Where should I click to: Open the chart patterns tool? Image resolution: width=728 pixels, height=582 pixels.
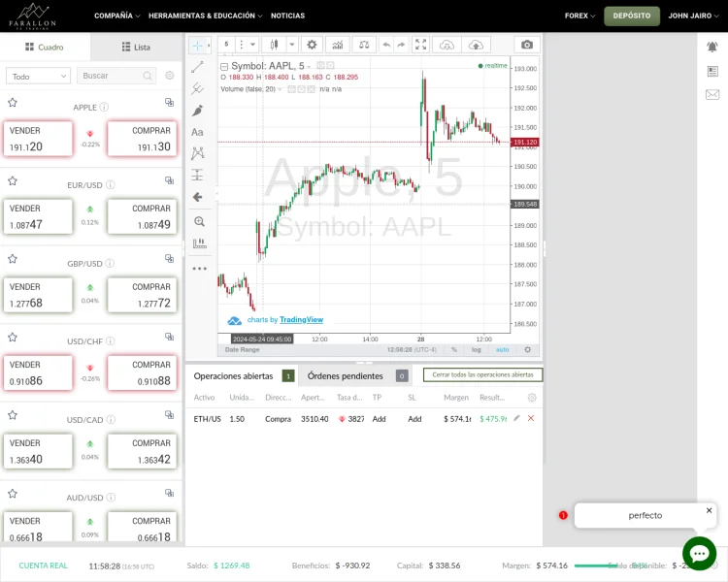point(197,153)
